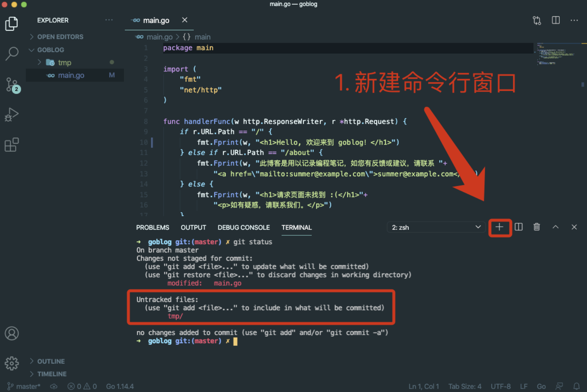Maximize terminal panel with up chevron
587x392 pixels.
(556, 227)
